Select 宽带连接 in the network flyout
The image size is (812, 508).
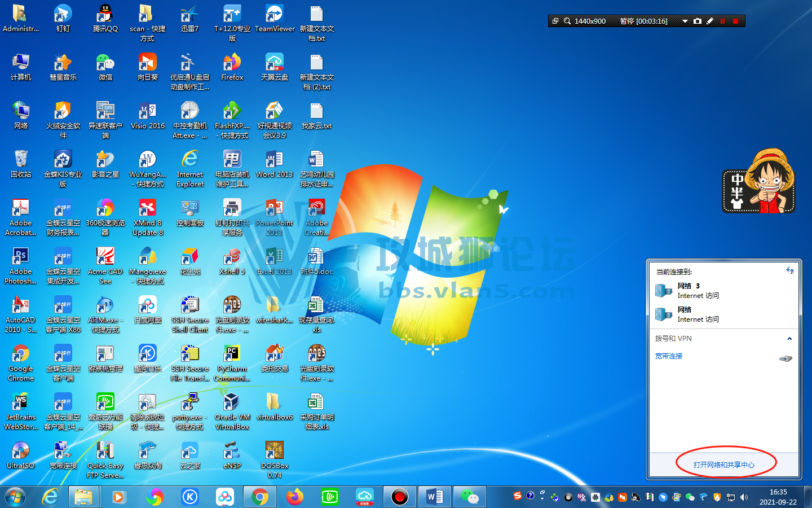point(669,356)
